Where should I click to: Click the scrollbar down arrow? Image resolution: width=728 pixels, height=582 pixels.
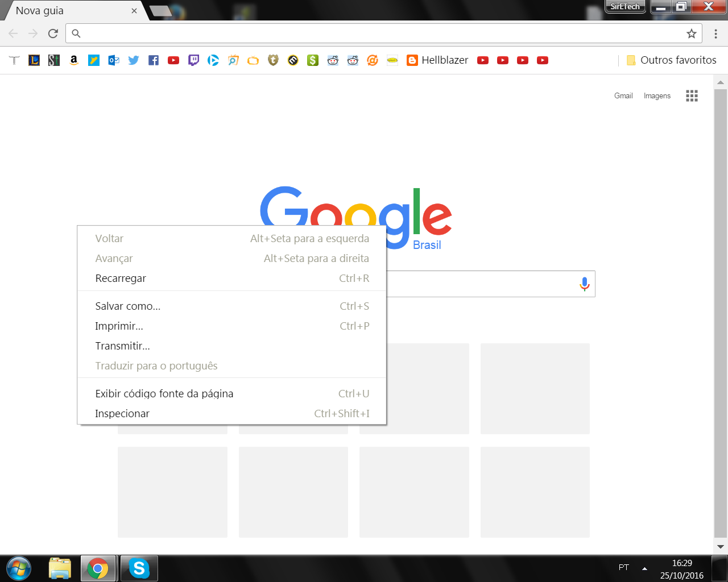721,547
